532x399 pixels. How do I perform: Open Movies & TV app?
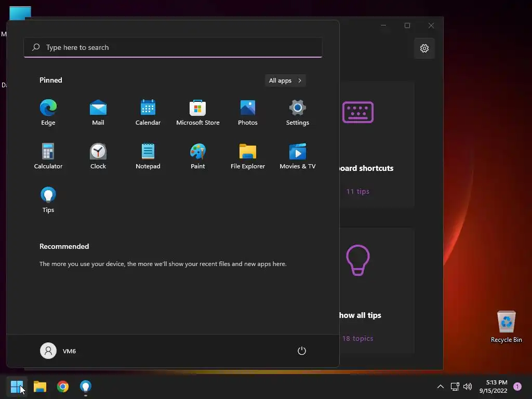click(298, 156)
